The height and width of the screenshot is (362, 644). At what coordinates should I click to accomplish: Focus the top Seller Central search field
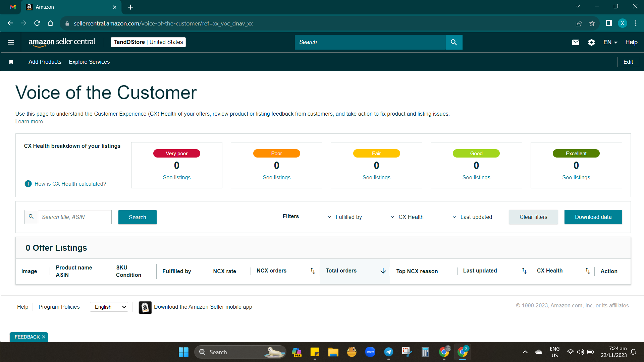[x=370, y=42]
